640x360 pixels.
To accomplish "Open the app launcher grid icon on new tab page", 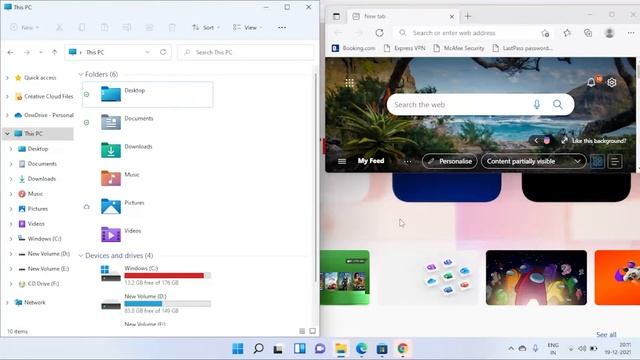I will pyautogui.click(x=349, y=83).
